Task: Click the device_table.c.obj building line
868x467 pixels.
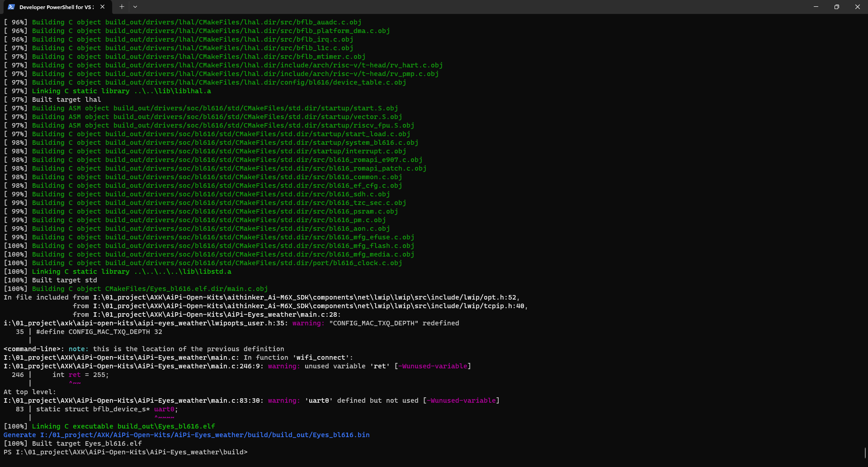Action: (x=205, y=82)
